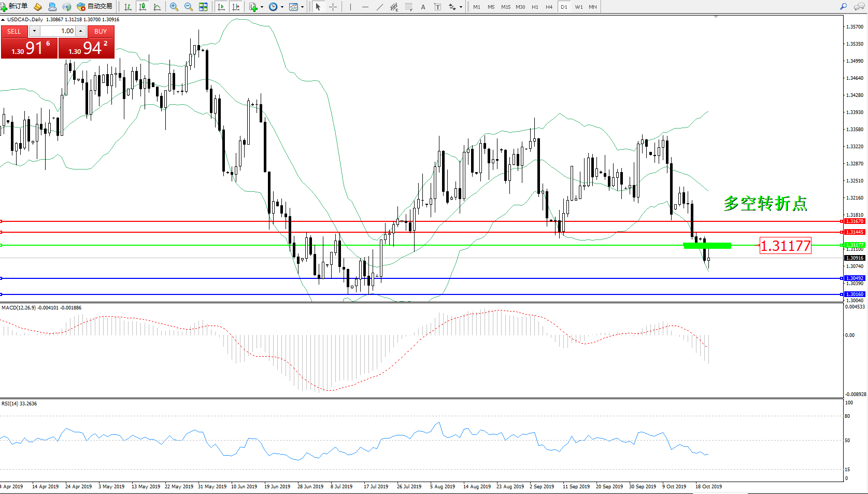Click the Tile Windows icon
This screenshot has width=868, height=494.
pos(203,7)
